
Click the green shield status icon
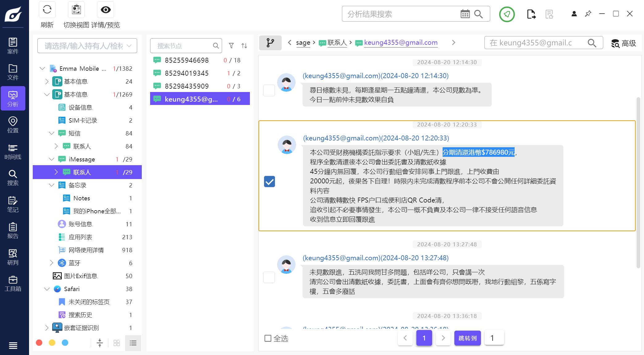507,14
